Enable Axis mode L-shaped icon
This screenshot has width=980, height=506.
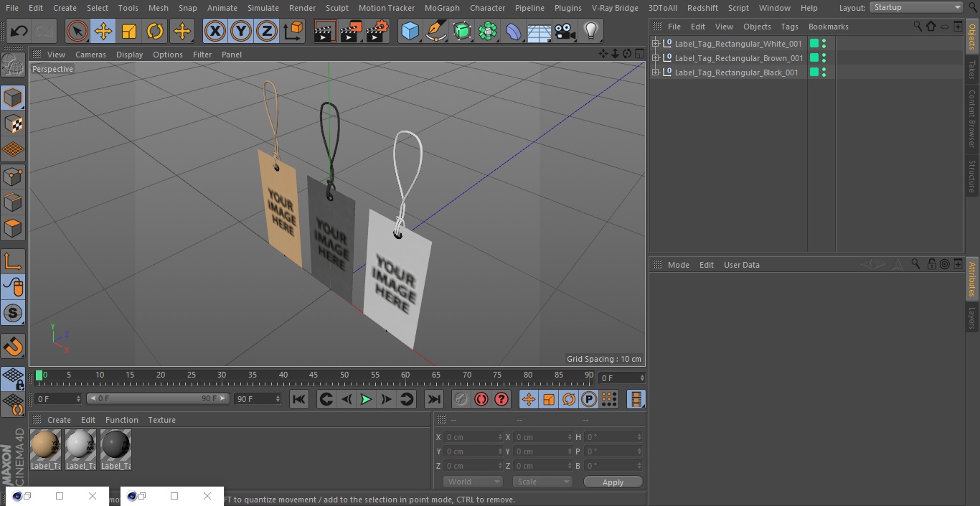coord(13,261)
